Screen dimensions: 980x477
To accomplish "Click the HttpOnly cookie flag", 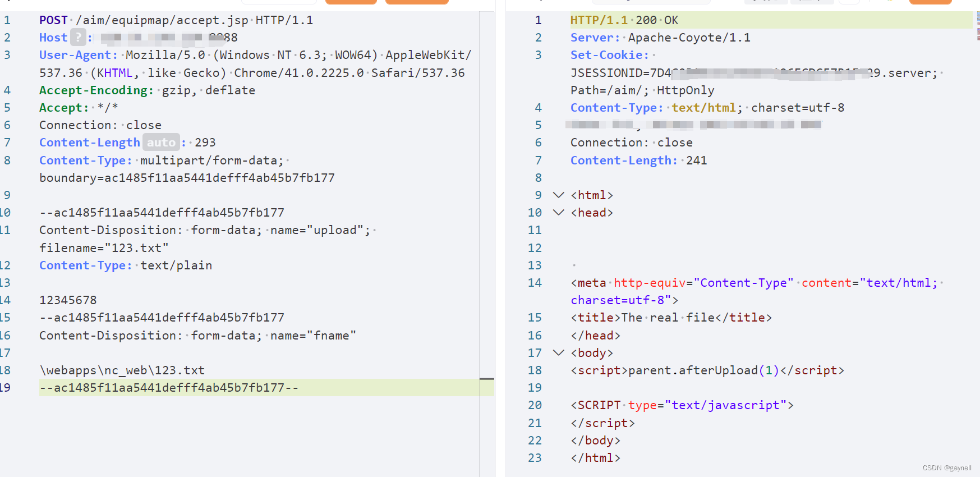I will click(x=685, y=90).
